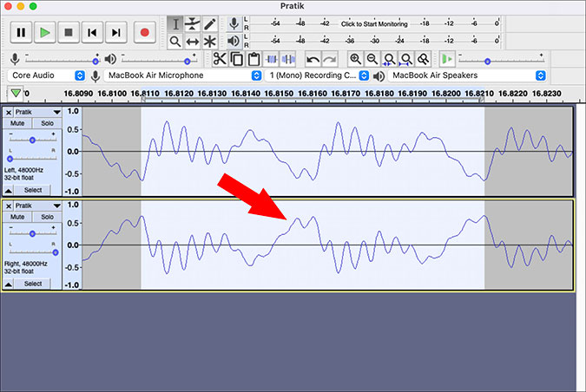Solo the Left channel Pratik track
Image resolution: width=586 pixels, height=392 pixels.
point(47,123)
